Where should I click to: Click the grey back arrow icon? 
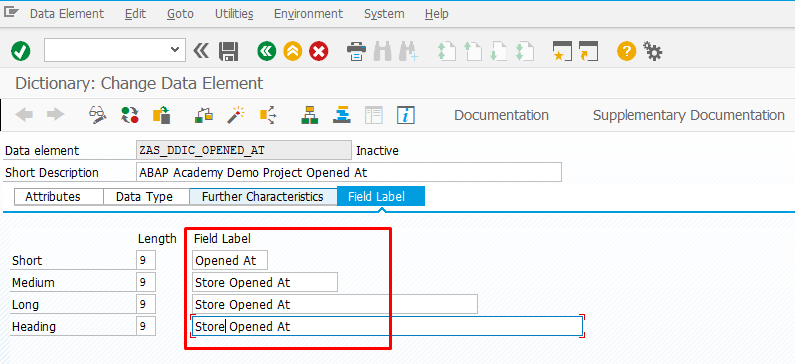(x=24, y=115)
